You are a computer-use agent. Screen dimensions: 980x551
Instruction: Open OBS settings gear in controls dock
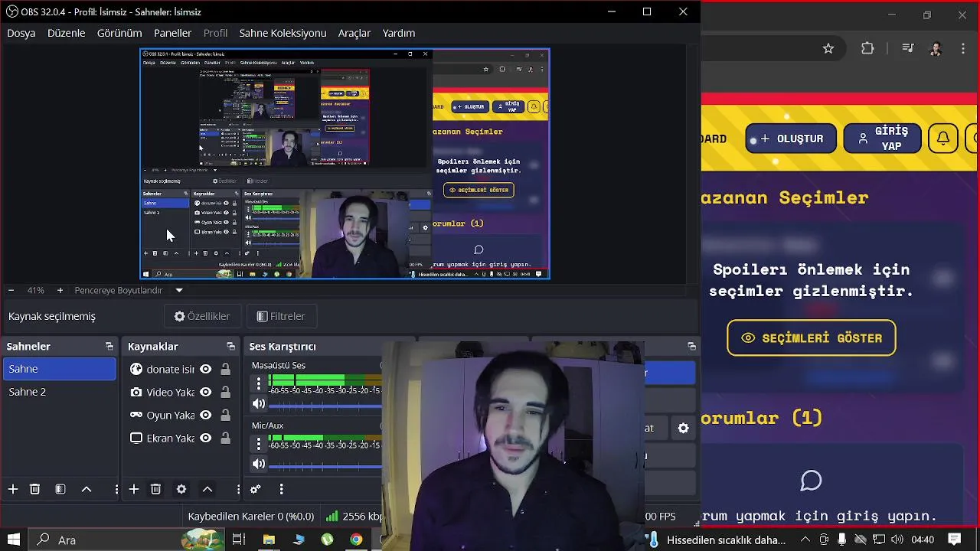click(x=684, y=429)
